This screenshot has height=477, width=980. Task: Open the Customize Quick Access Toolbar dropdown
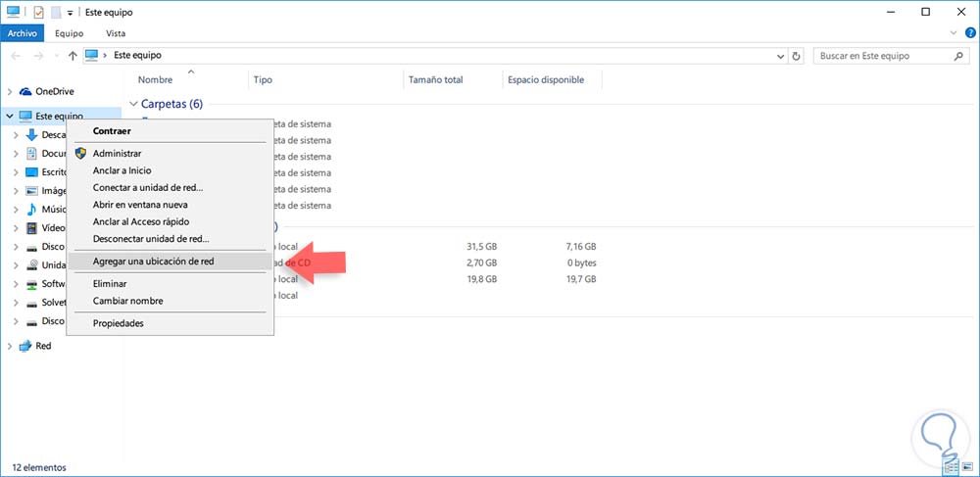click(x=70, y=13)
